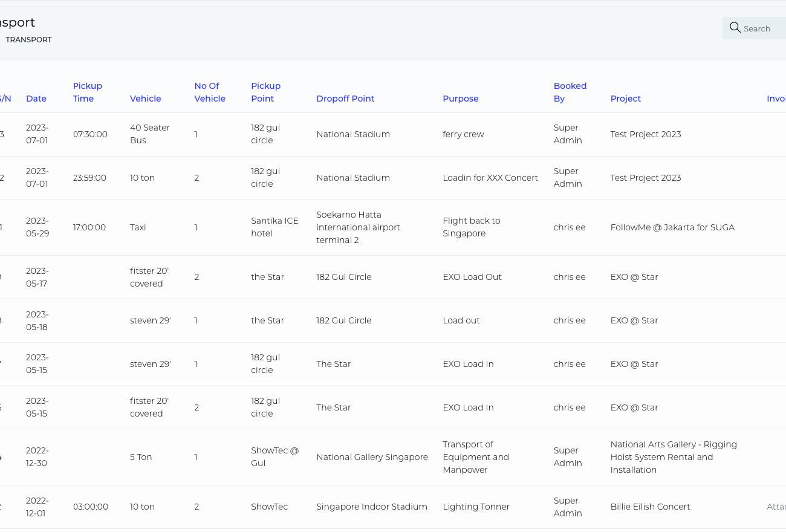Sort by Booked By column header
The image size is (786, 532).
tap(570, 92)
